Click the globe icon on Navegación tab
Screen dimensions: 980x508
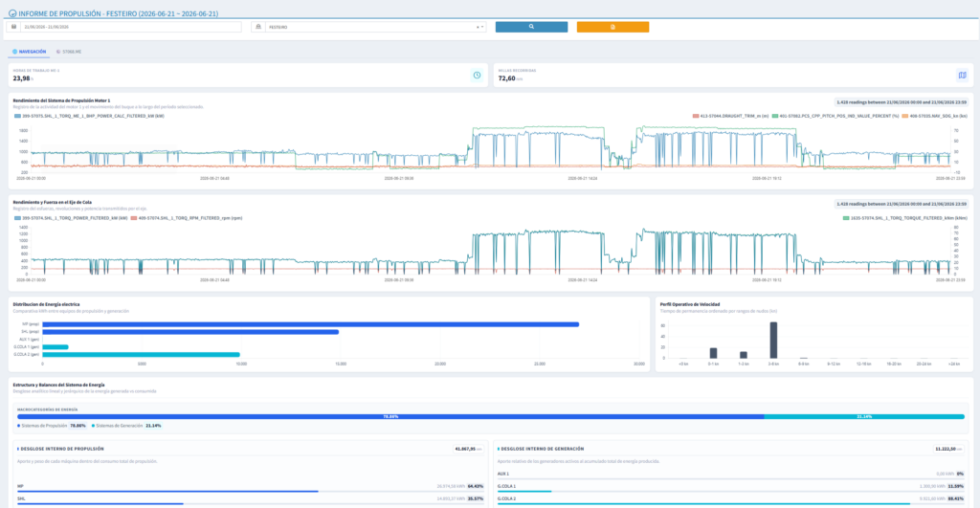click(x=15, y=52)
